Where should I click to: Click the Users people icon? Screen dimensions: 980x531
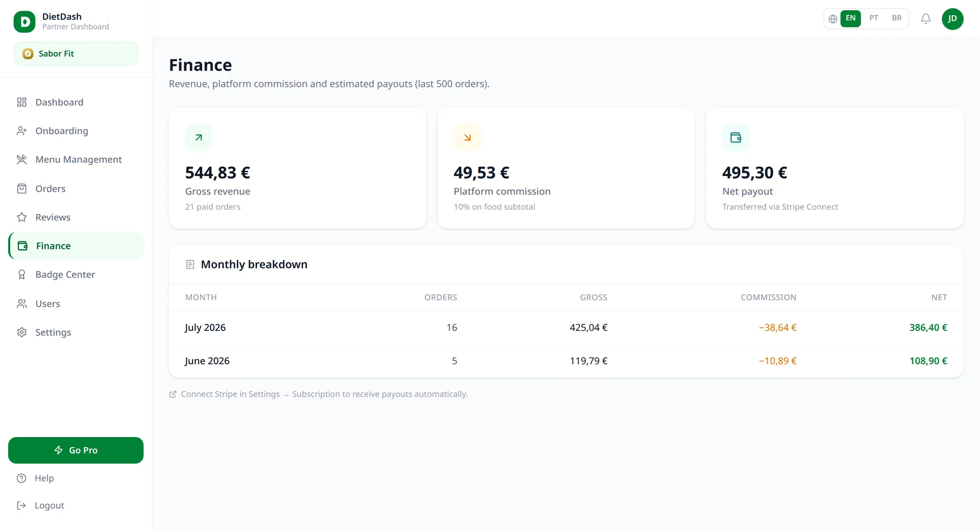pyautogui.click(x=21, y=303)
